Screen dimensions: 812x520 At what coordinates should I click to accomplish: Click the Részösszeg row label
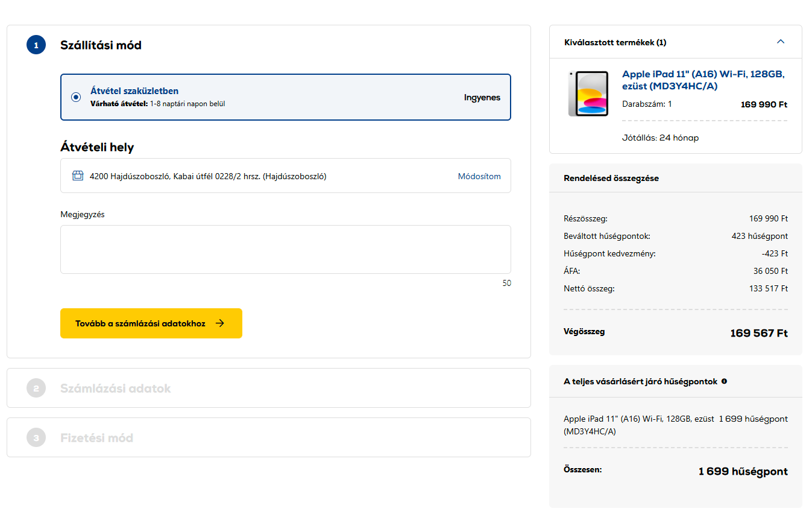click(x=585, y=218)
